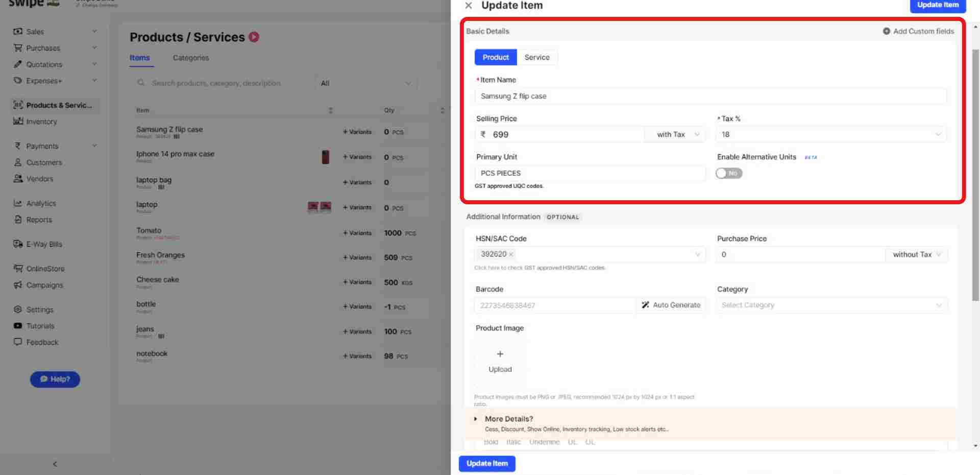Click the bottom Update Item button
The image size is (980, 475).
pyautogui.click(x=487, y=463)
